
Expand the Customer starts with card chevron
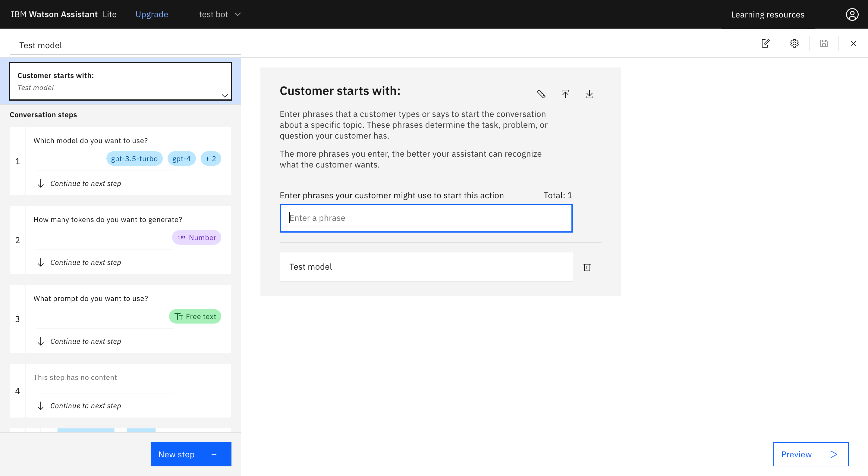coord(225,96)
